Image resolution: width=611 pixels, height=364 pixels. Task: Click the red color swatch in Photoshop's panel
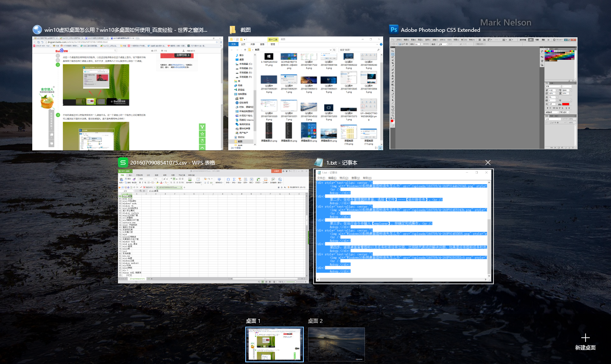click(546, 51)
